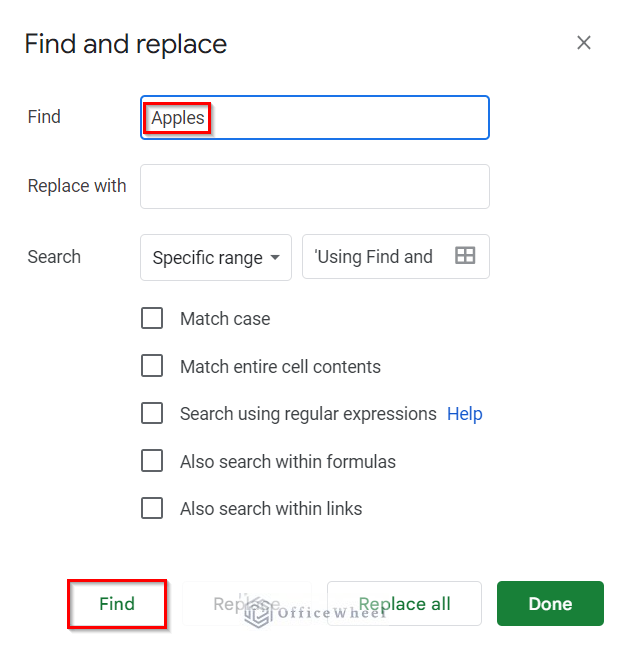This screenshot has width=628, height=651.
Task: Click the Find and replace dialog title
Action: click(x=126, y=44)
